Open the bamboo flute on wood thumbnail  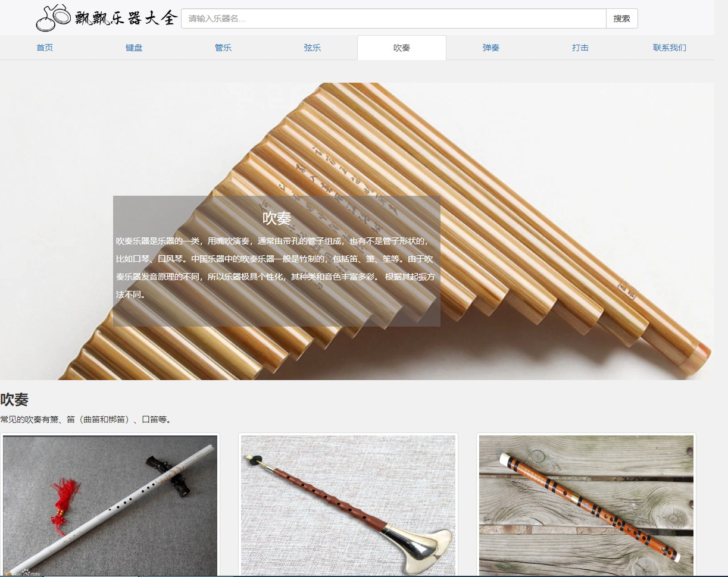[x=586, y=505]
